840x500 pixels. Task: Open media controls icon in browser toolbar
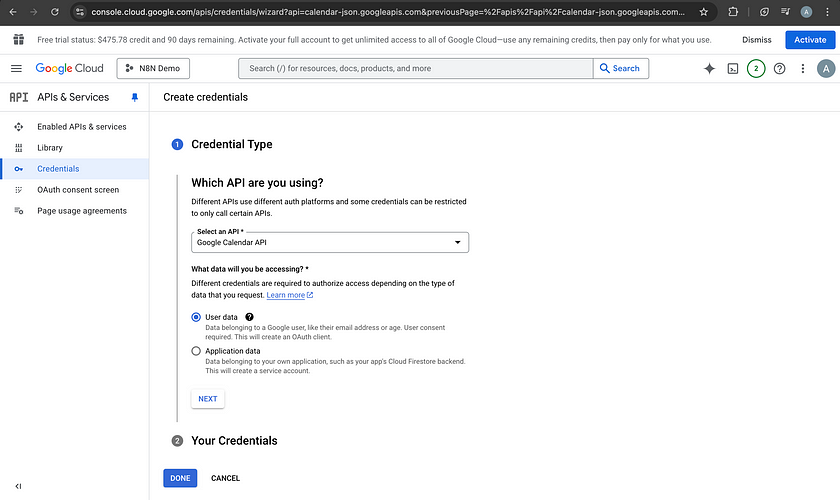click(785, 11)
